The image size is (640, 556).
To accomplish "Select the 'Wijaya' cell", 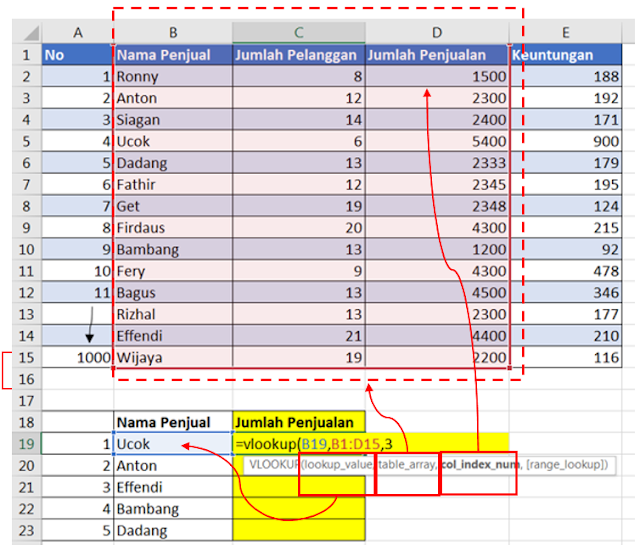I will click(173, 358).
